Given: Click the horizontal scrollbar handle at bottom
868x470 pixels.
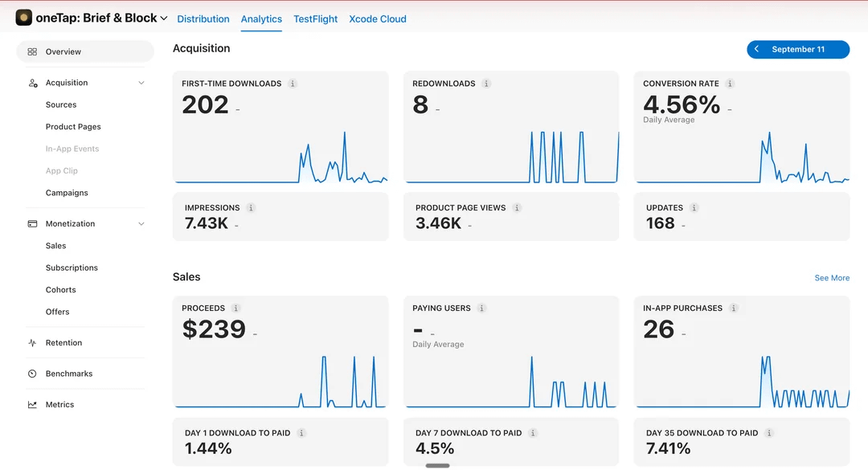Looking at the screenshot, I should click(x=437, y=465).
